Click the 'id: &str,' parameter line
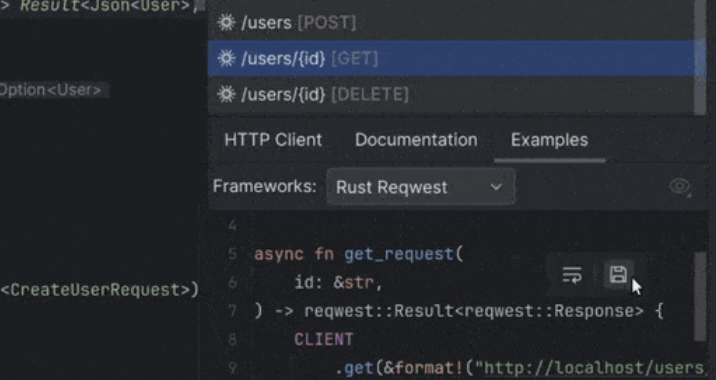This screenshot has height=380, width=716. point(338,283)
